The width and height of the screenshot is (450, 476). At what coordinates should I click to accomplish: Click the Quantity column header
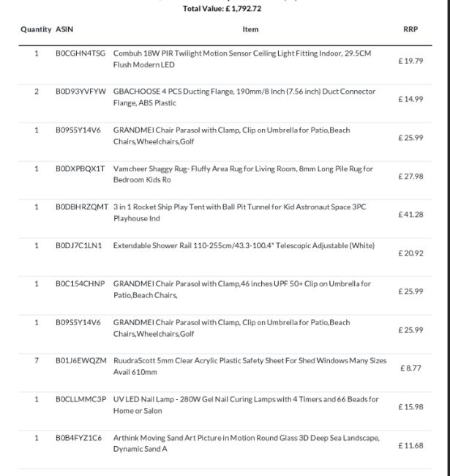coord(36,29)
